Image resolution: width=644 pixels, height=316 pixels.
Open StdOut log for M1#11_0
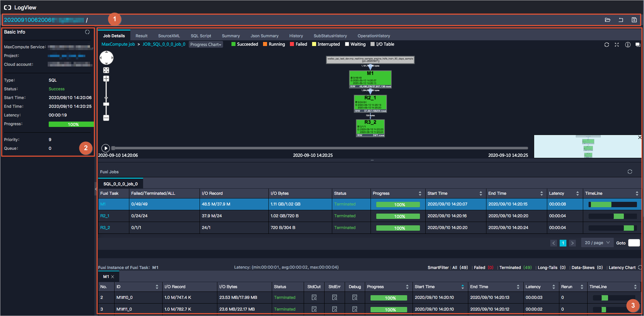coord(314,309)
